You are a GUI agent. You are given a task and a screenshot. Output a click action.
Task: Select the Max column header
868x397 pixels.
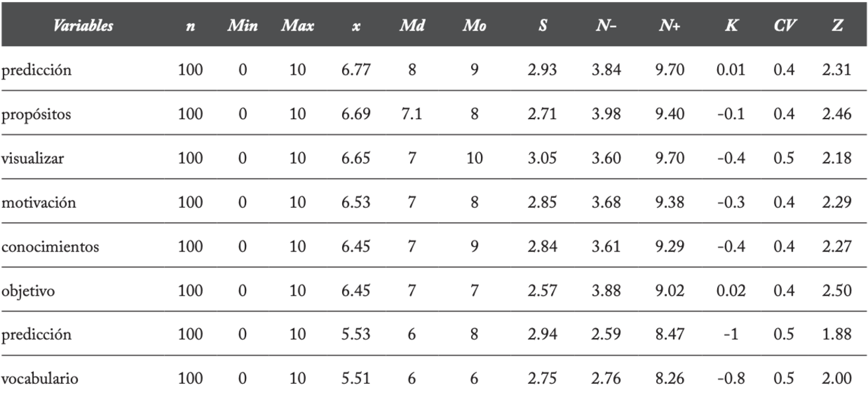coord(296,27)
